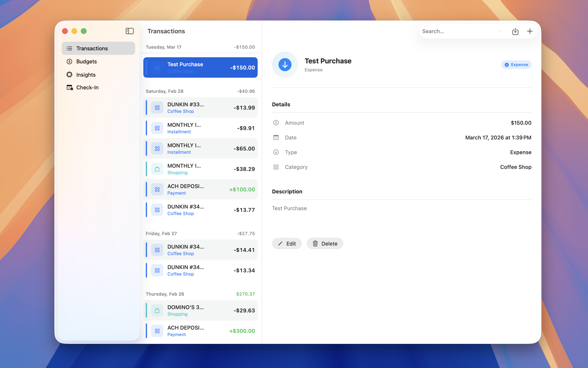Select the ACH DEPOSIT +$100.00 transaction
The width and height of the screenshot is (588, 368).
pos(200,189)
